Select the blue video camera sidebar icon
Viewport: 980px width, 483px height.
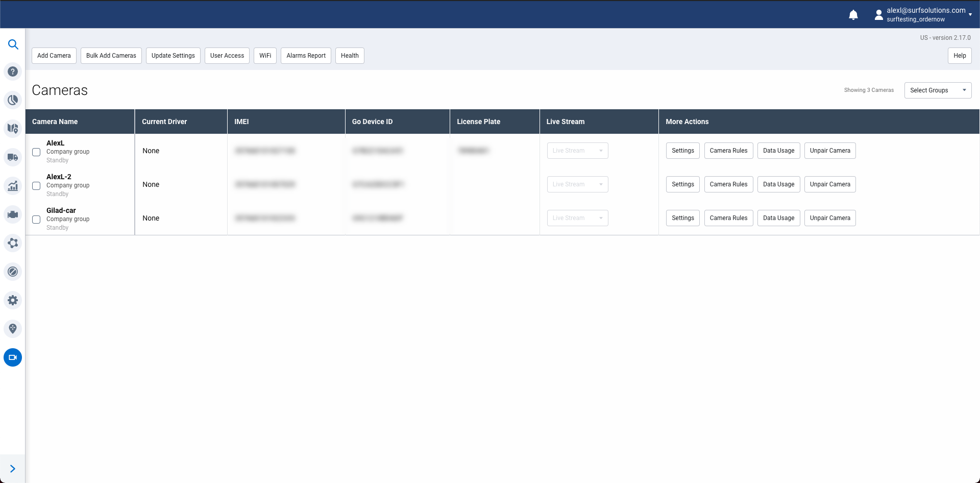13,357
